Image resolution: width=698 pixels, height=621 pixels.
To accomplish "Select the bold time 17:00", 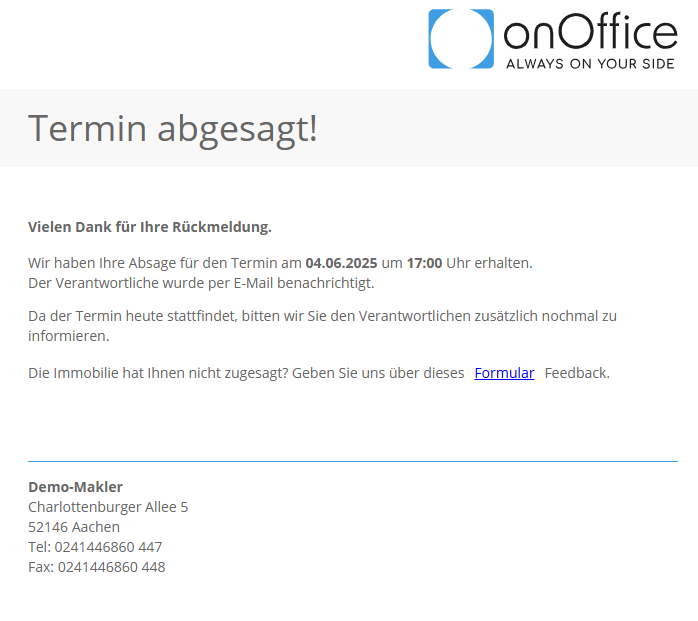I will 424,263.
